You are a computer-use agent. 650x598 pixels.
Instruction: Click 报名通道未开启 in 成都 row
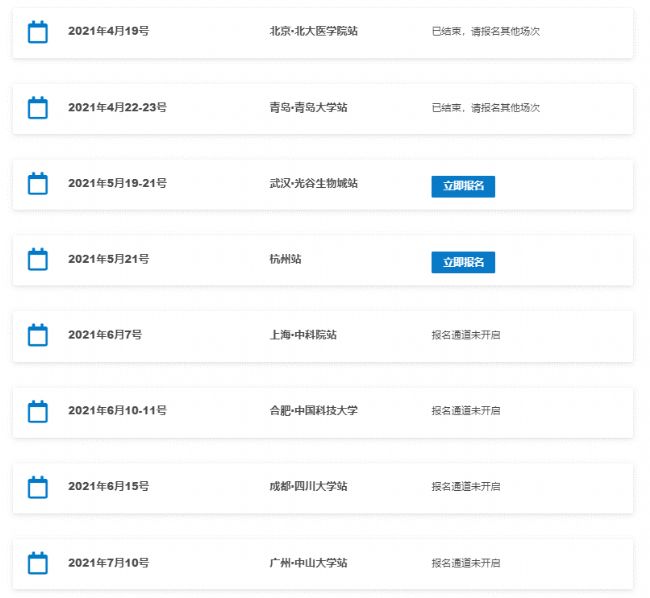tap(466, 486)
